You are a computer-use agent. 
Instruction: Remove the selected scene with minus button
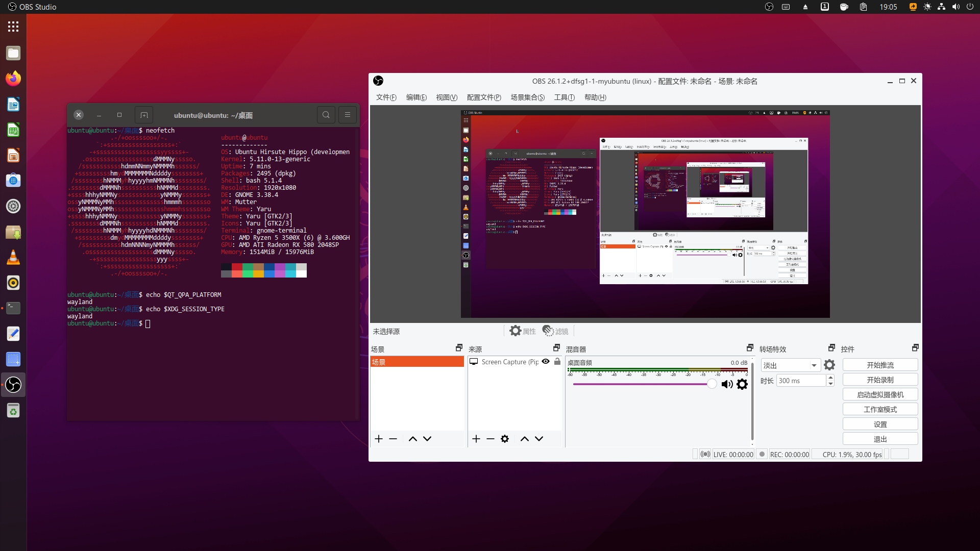393,439
